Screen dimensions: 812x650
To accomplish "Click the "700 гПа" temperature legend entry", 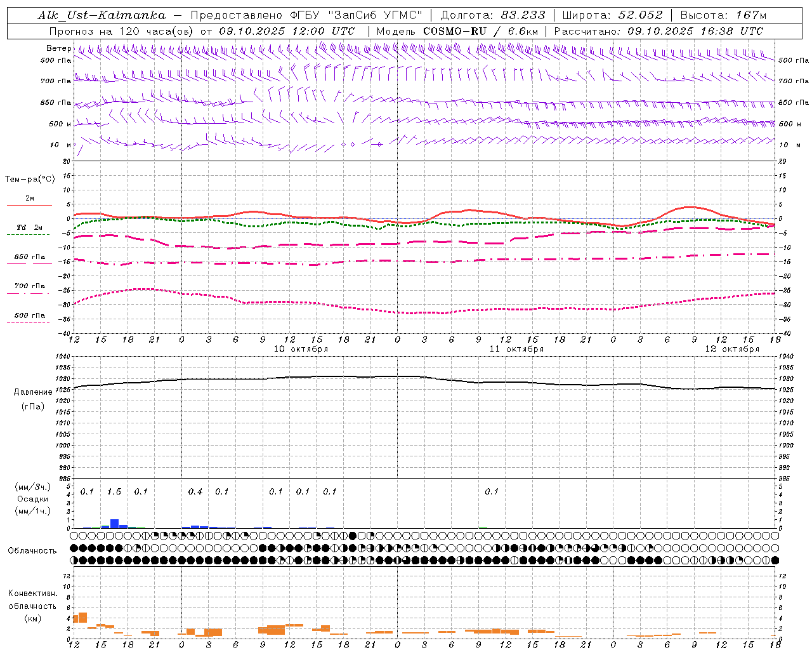I will [29, 286].
